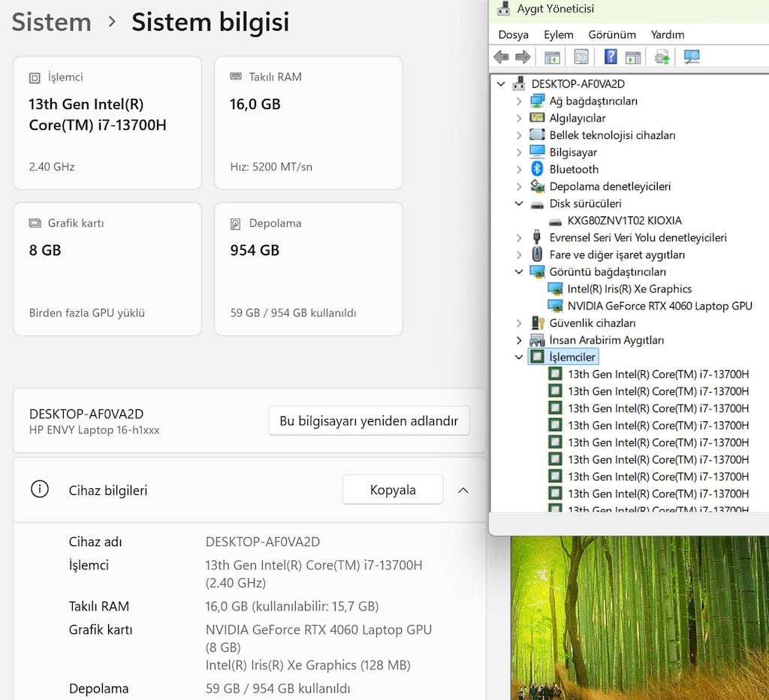This screenshot has height=700, width=769.
Task: Select the KXG80ZNV1T02 KIOXIA disk entry
Action: click(x=624, y=220)
